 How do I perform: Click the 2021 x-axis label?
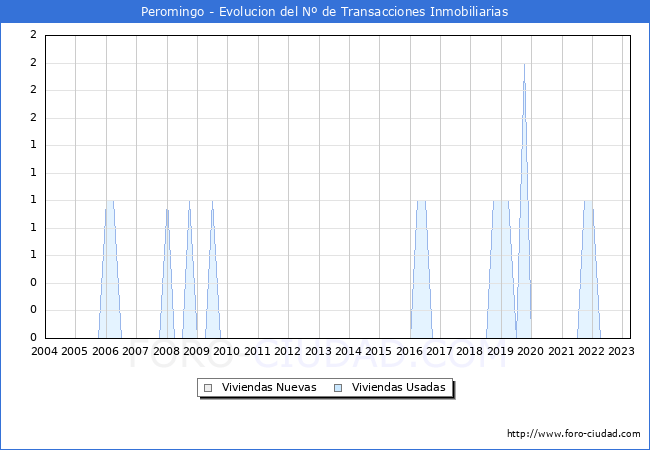coord(561,351)
